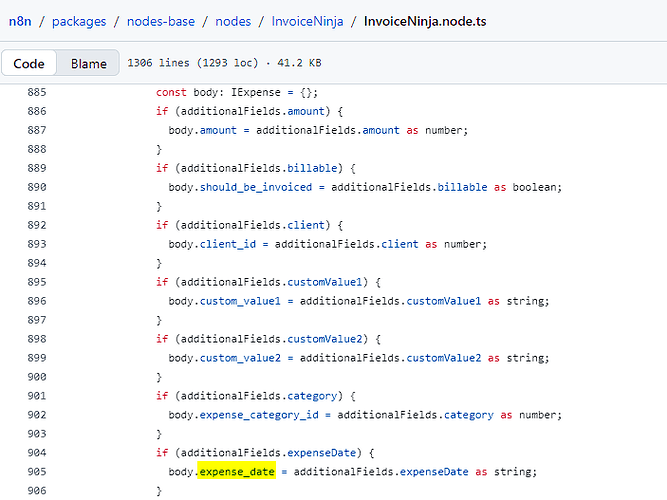This screenshot has height=500, width=667.
Task: Switch to the Blame view tab
Action: pyautogui.click(x=88, y=64)
